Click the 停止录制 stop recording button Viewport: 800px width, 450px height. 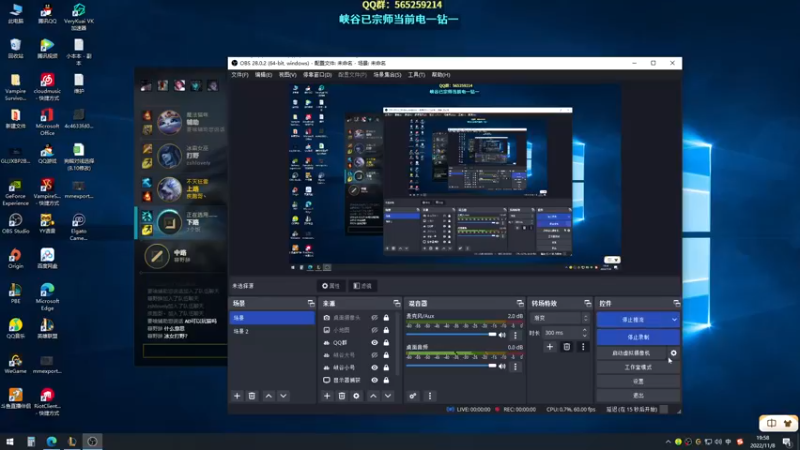click(638, 337)
